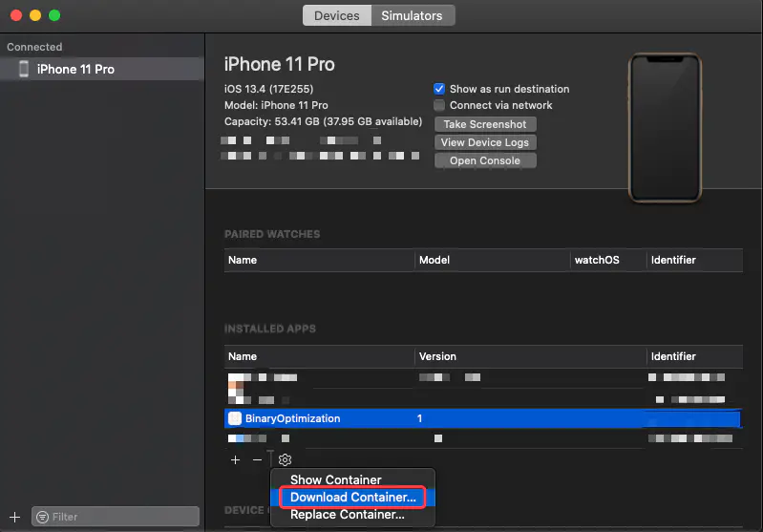Click the Model: iPhone 11 Pro text
763x532 pixels.
(x=276, y=105)
